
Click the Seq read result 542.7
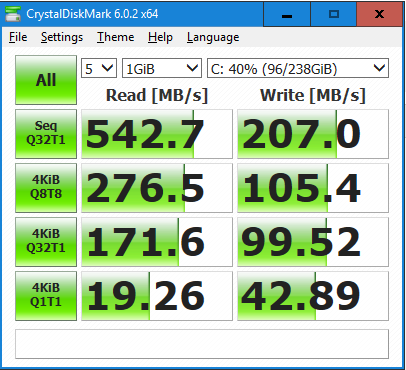pyautogui.click(x=157, y=134)
